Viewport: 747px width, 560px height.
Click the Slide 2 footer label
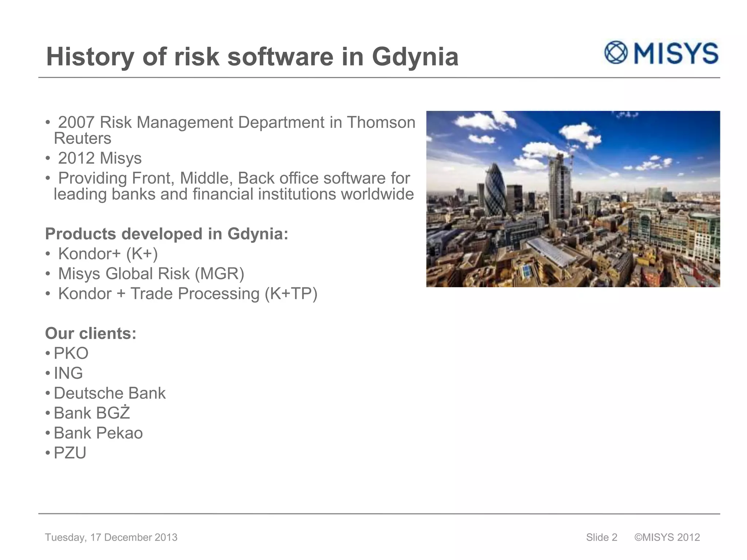click(601, 537)
